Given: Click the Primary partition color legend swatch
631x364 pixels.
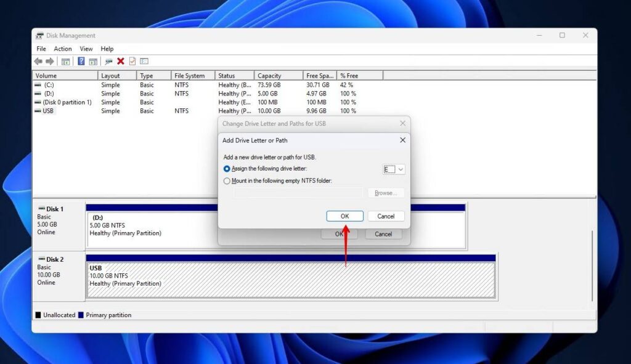Looking at the screenshot, I should point(79,315).
